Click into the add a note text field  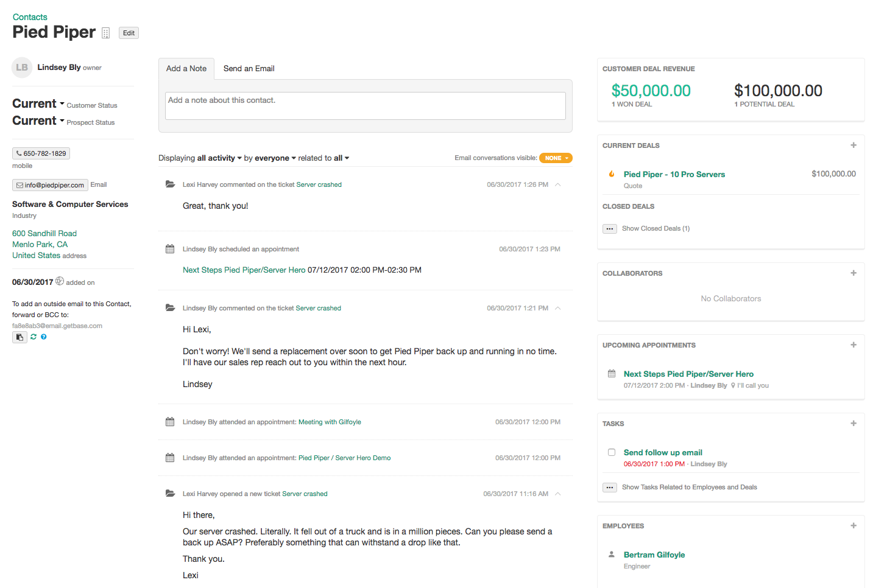365,106
